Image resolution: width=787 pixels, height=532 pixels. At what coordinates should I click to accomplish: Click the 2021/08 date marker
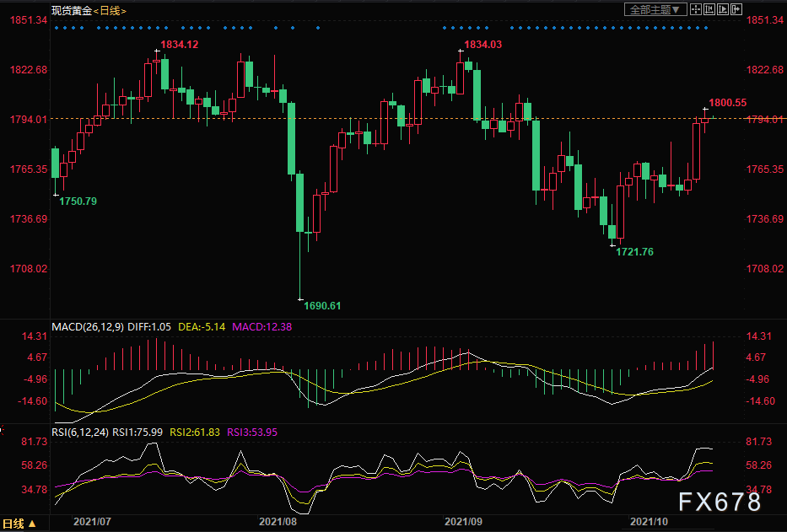(278, 521)
